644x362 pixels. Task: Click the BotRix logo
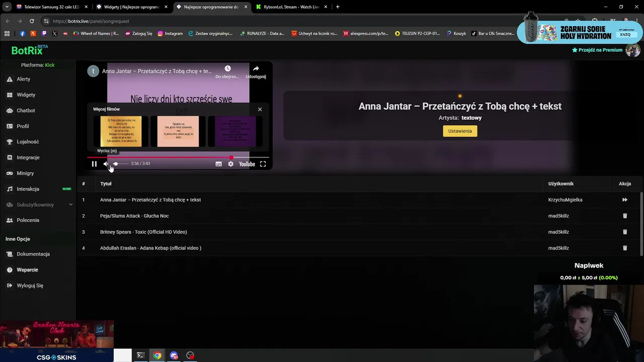29,50
